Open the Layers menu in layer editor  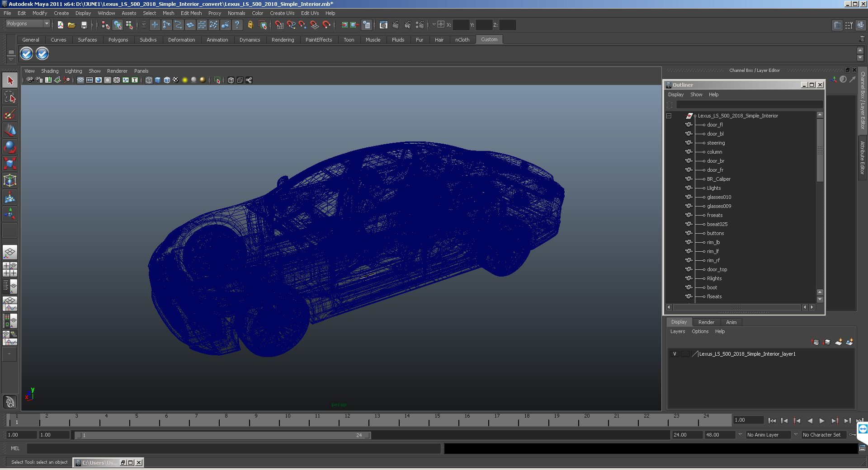point(678,331)
